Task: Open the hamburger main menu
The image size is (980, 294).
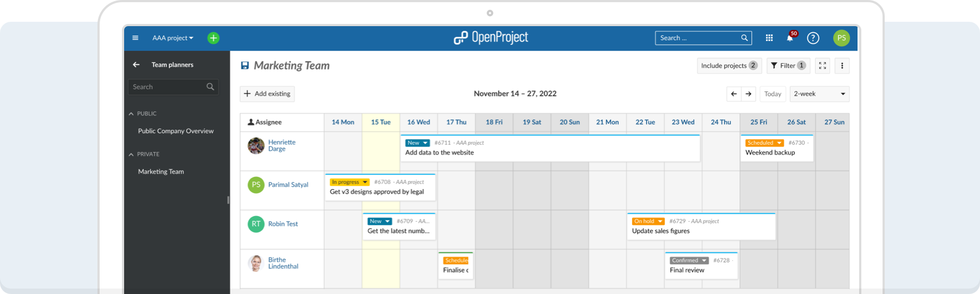Action: click(x=135, y=38)
